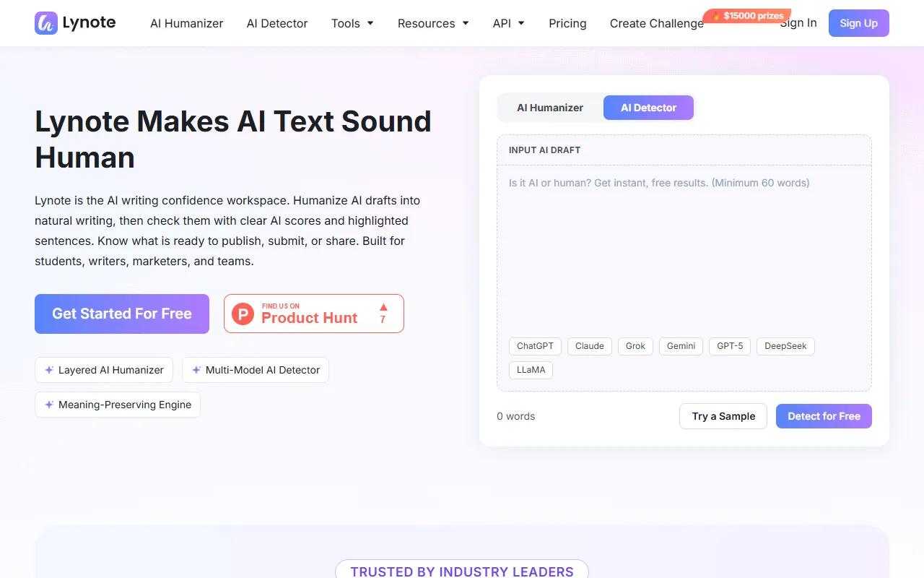The image size is (924, 578).
Task: Click the Meaning-Preserving Engine feature label
Action: click(125, 405)
